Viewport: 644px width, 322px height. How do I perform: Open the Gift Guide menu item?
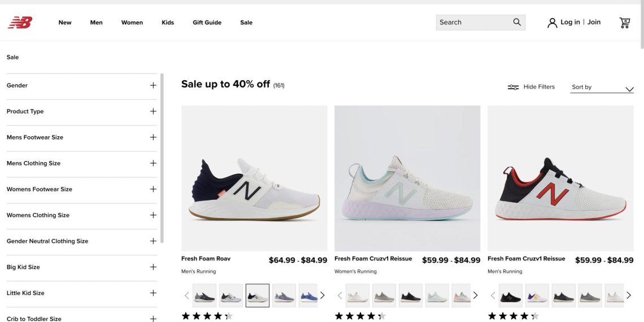207,23
